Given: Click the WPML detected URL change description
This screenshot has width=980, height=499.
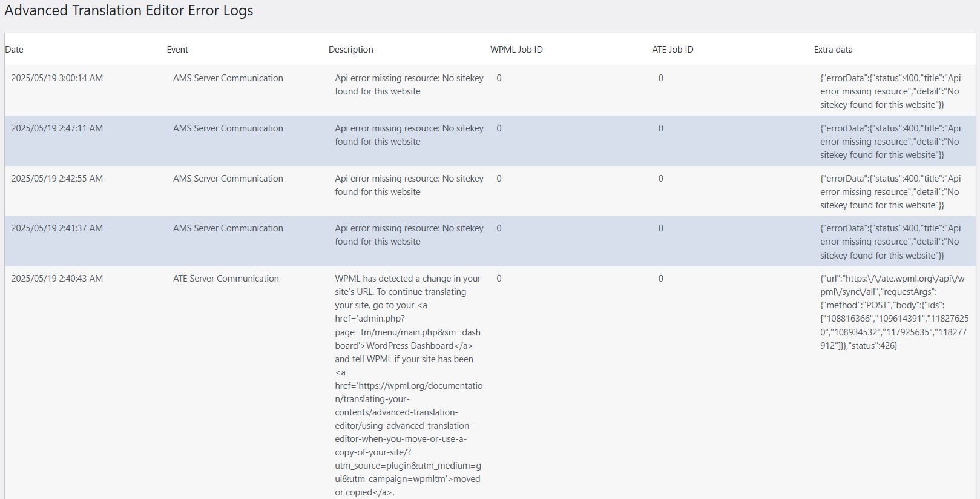Looking at the screenshot, I should click(409, 385).
